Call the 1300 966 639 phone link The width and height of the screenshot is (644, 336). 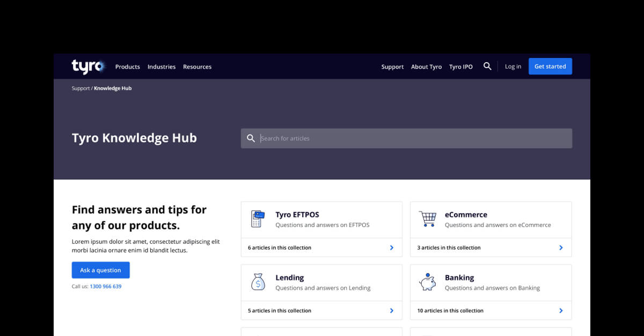tap(106, 287)
